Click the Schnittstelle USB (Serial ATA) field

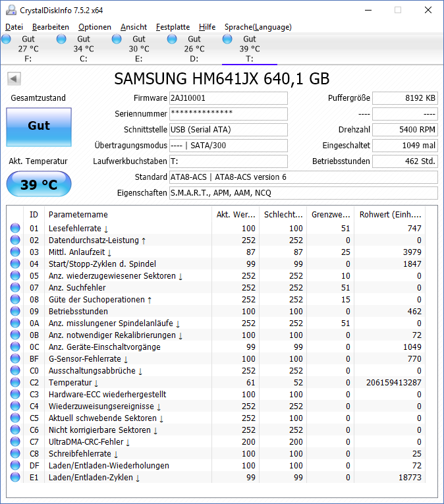click(229, 130)
